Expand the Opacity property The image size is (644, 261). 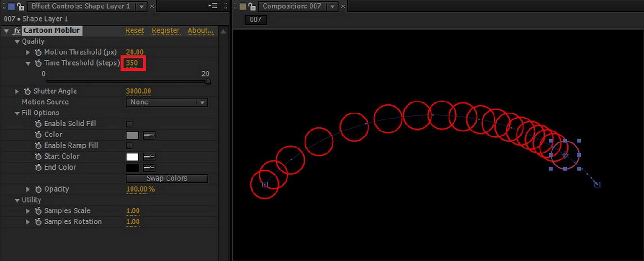click(28, 189)
